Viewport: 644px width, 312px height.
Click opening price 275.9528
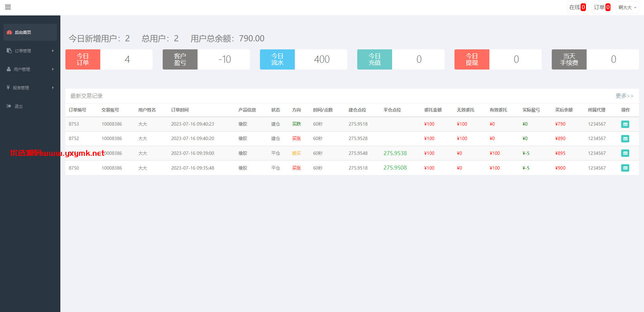point(358,138)
